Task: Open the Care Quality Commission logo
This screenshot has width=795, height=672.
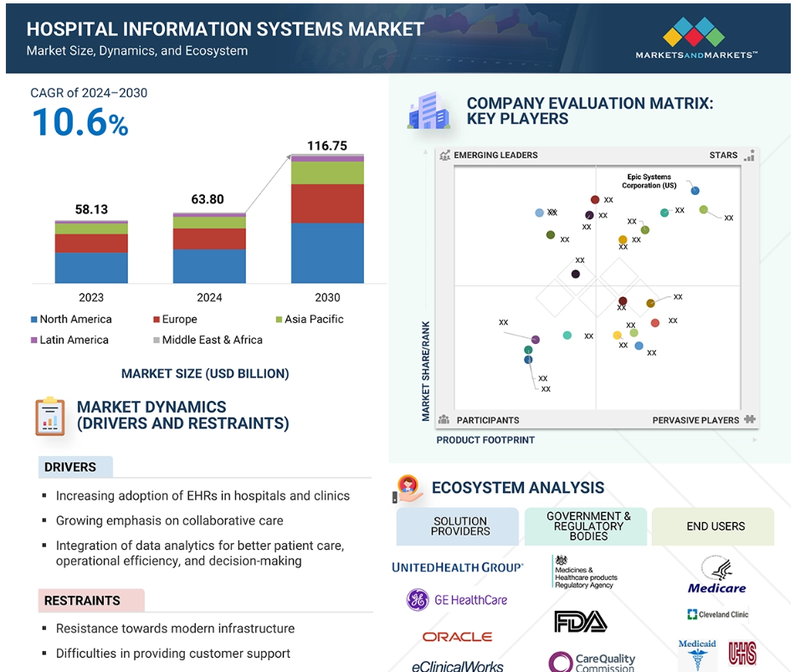Action: 592,661
